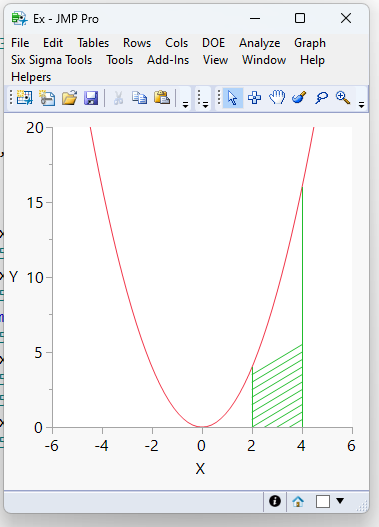379x527 pixels.
Task: Close the Ex - JMP Pro window
Action: [x=346, y=18]
